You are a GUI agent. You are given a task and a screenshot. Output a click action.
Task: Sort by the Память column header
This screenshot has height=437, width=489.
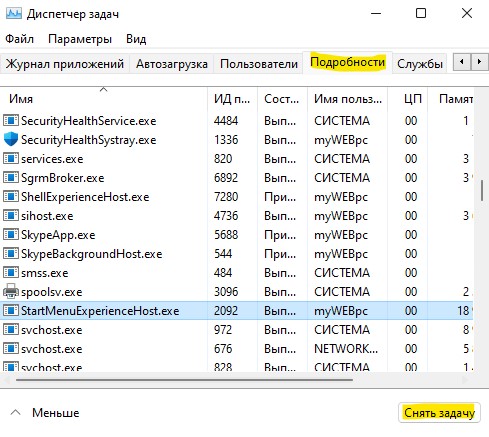(450, 99)
